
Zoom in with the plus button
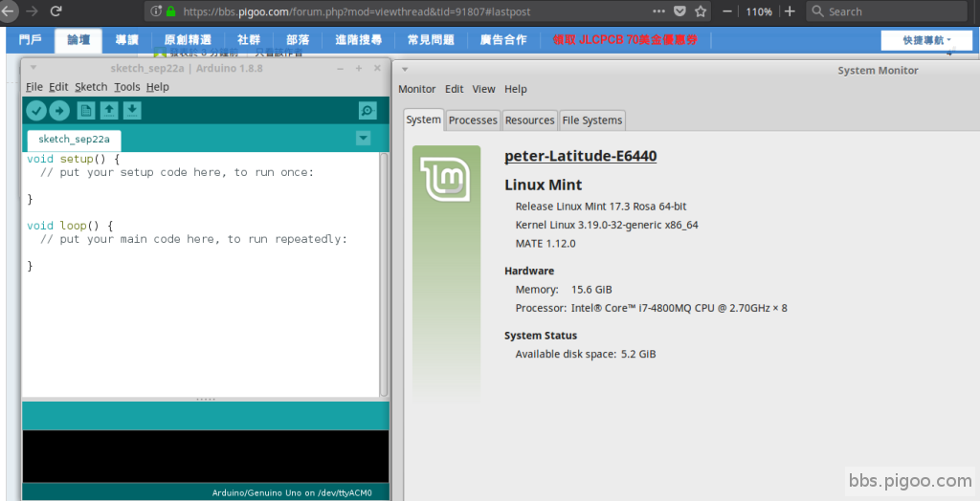pos(790,11)
